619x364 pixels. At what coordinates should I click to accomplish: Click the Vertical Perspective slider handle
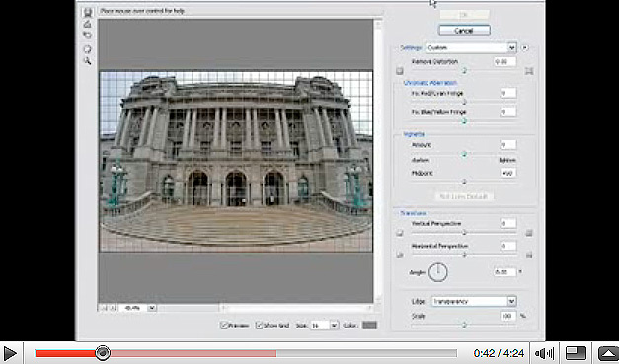(x=464, y=233)
